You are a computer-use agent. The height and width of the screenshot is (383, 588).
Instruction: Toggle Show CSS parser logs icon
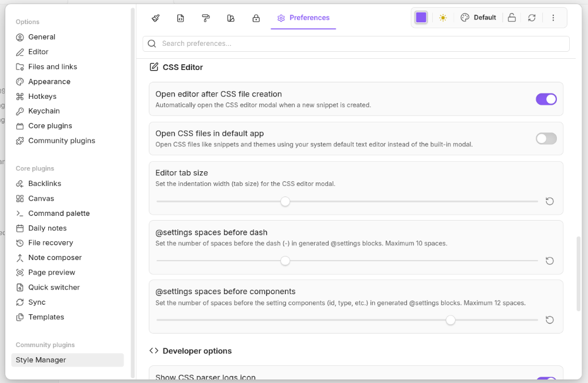tap(546, 379)
